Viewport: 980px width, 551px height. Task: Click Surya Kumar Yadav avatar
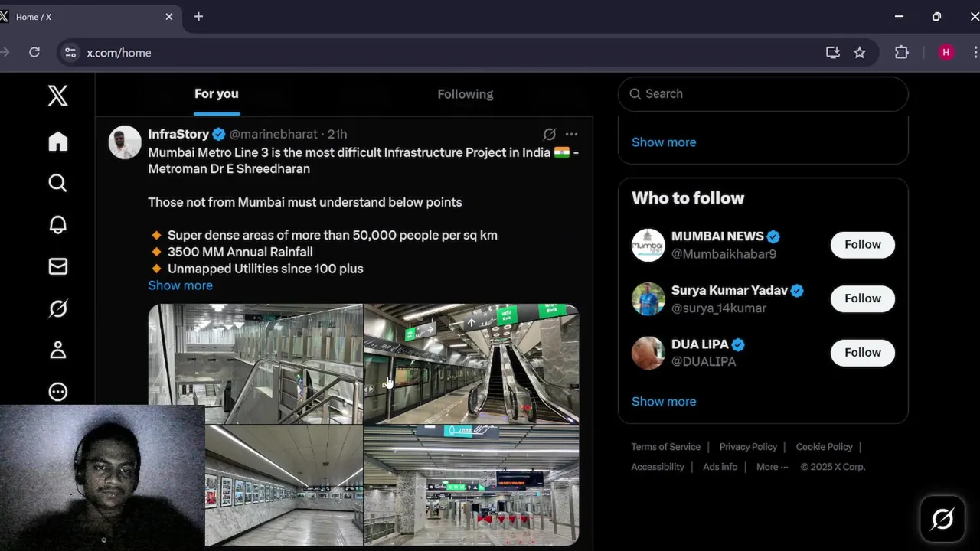pyautogui.click(x=648, y=298)
